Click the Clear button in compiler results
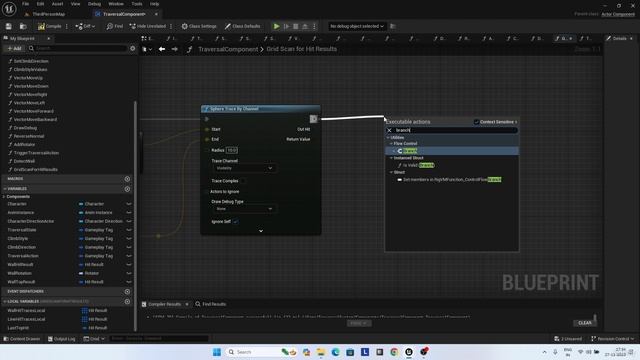Image resolution: width=640 pixels, height=360 pixels. (585, 323)
